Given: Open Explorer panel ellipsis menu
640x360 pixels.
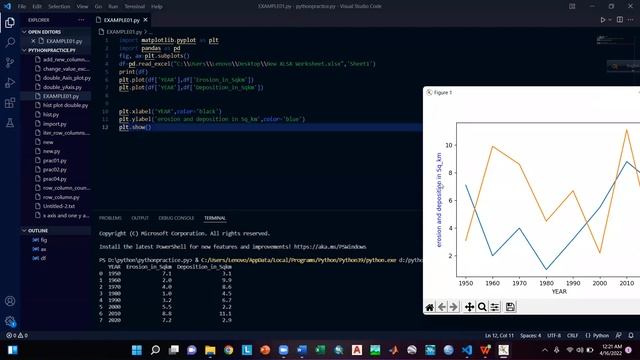Looking at the screenshot, I should [81, 20].
